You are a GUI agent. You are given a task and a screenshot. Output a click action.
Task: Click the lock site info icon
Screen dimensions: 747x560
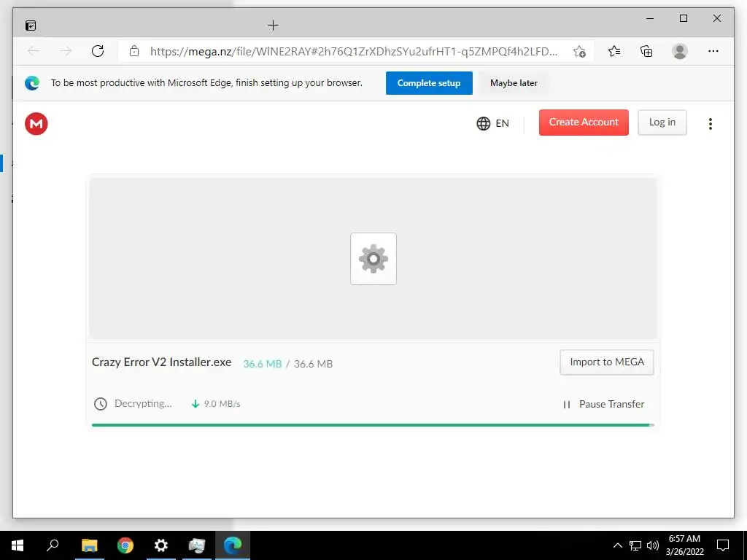tap(134, 51)
